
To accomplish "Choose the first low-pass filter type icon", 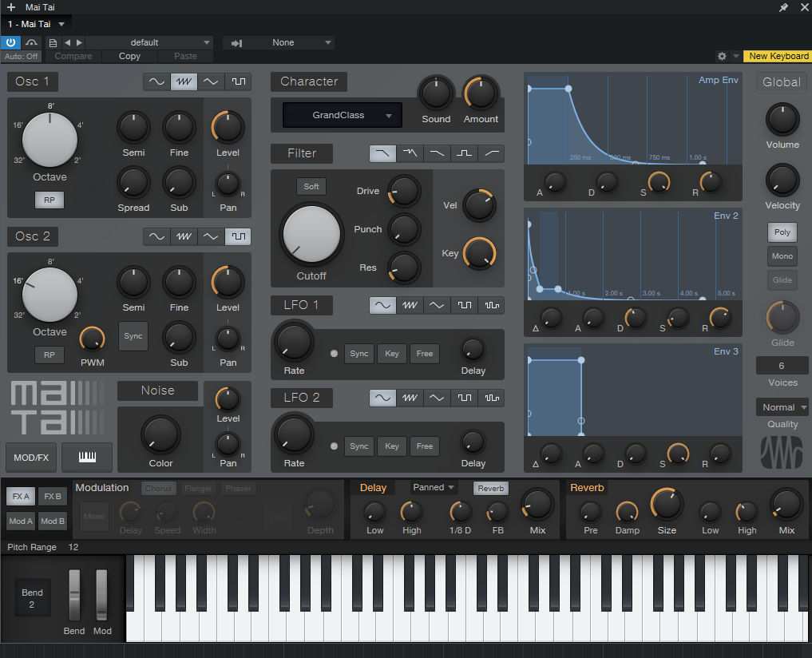I will point(382,153).
